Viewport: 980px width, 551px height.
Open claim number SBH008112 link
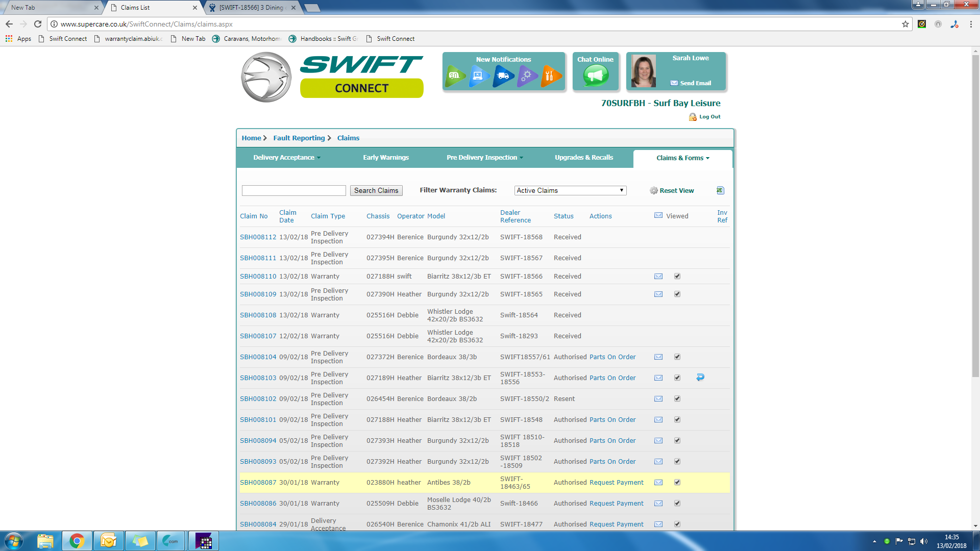(258, 237)
